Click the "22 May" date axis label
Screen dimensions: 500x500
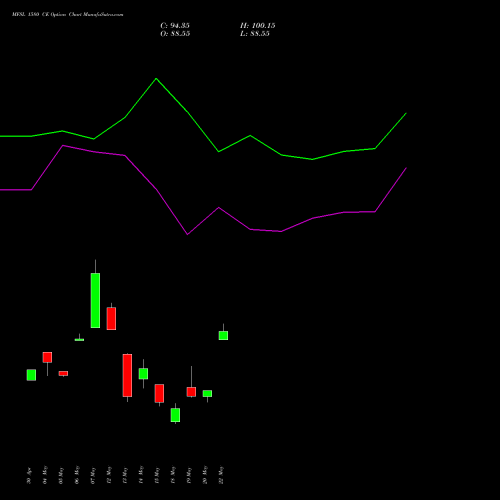tap(221, 475)
